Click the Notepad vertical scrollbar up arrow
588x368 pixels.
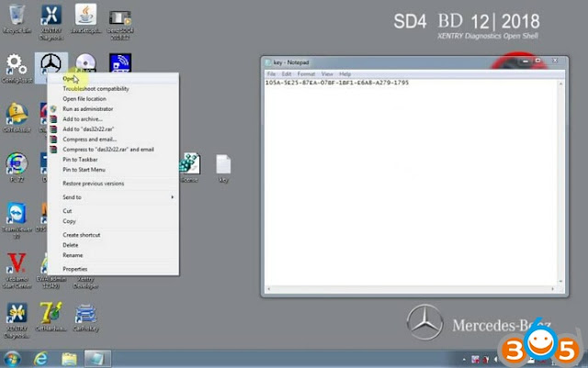click(x=561, y=84)
